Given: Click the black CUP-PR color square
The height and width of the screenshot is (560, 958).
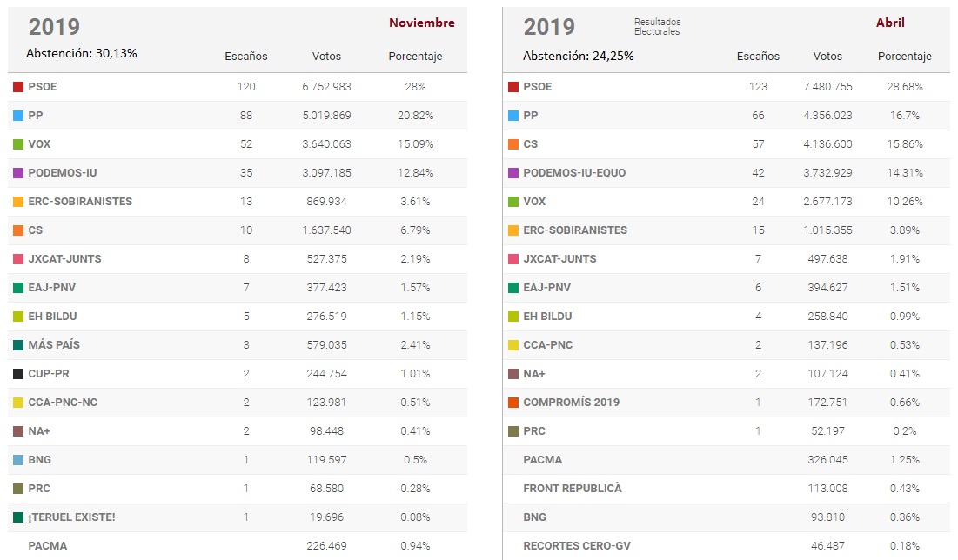Looking at the screenshot, I should pos(18,374).
